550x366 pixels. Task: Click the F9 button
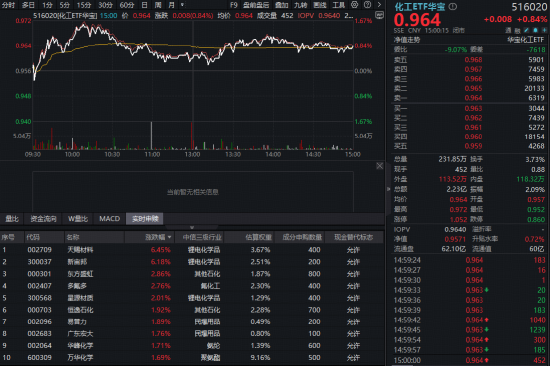coord(234,5)
